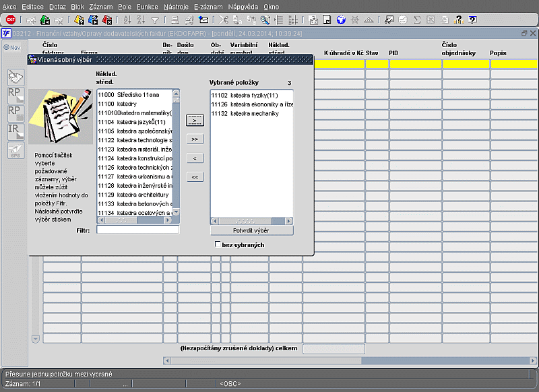Image resolution: width=539 pixels, height=392 pixels.
Task: Move all items with the >> button
Action: click(194, 139)
